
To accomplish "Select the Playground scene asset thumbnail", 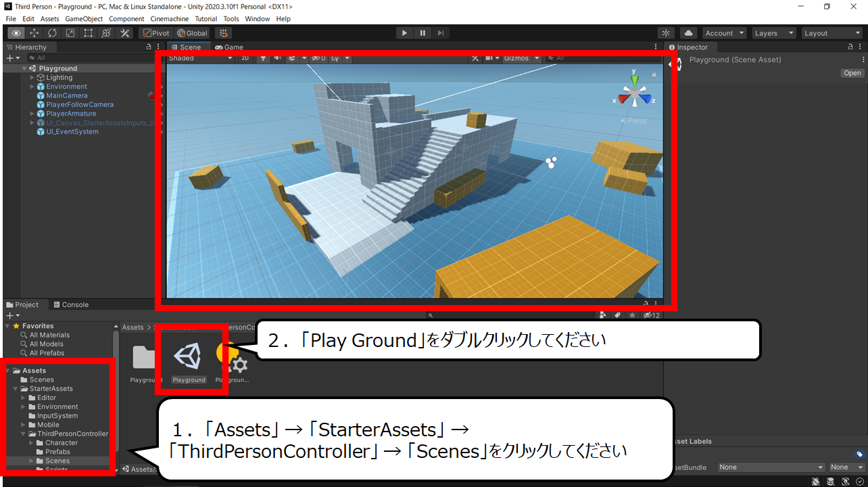I will tap(188, 356).
